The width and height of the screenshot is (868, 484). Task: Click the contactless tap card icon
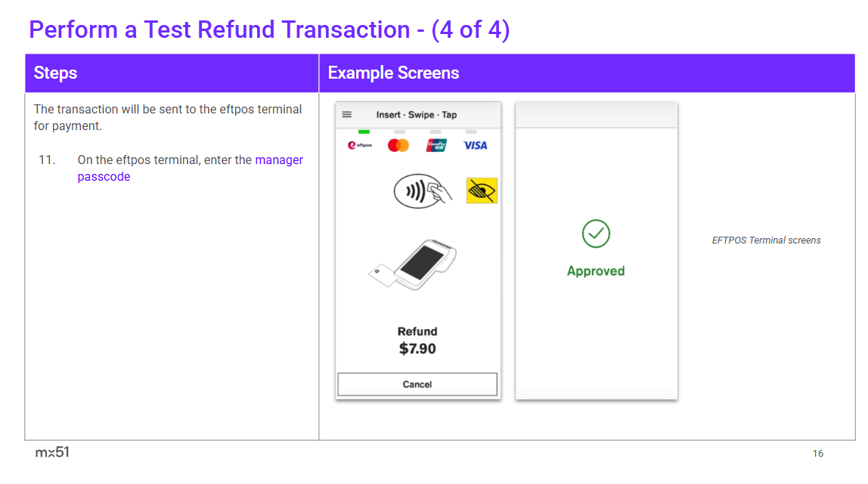pos(423,191)
